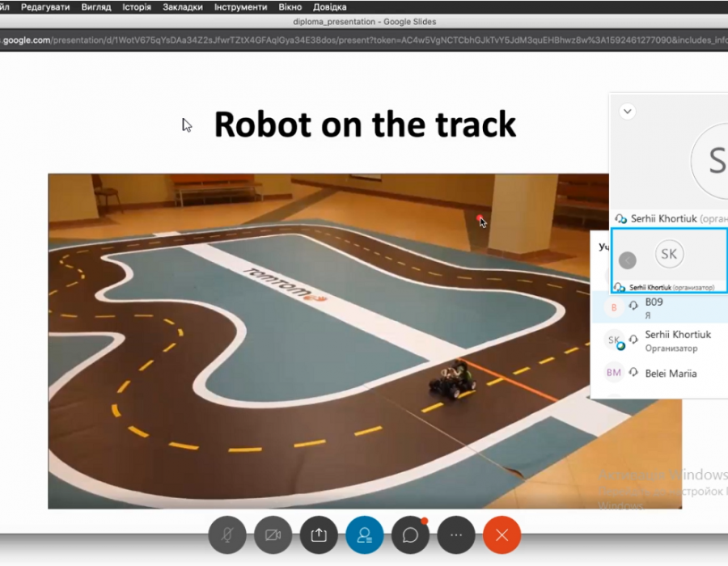Click the headset icon beside Belei Mariia
The height and width of the screenshot is (566, 728).
(x=634, y=373)
